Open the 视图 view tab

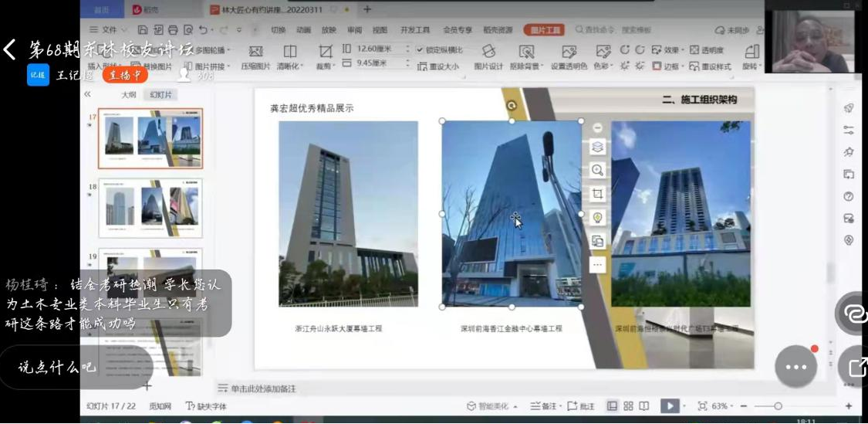[380, 30]
